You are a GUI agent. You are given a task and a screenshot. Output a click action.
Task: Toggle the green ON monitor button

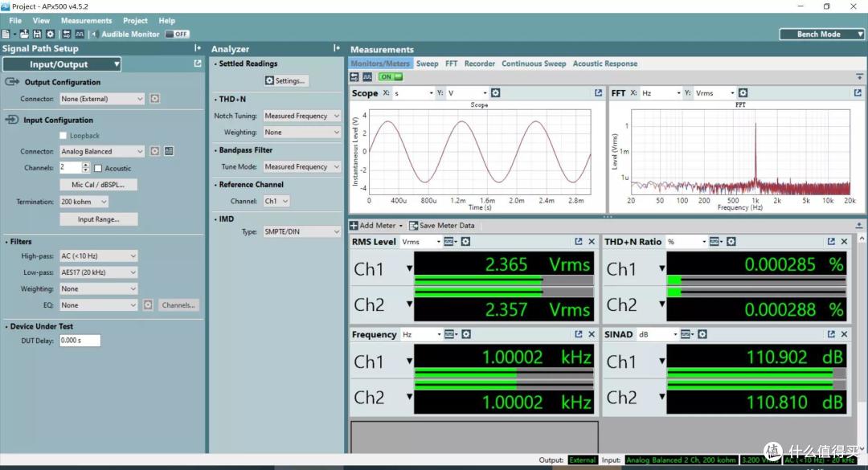391,77
